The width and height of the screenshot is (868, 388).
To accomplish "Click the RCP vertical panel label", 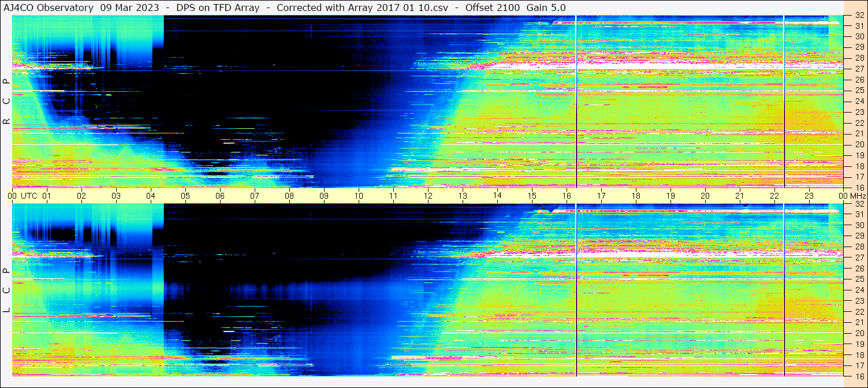I will pyautogui.click(x=6, y=101).
